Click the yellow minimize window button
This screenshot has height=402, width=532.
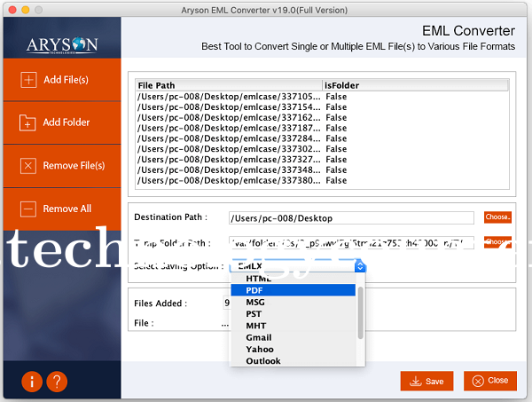[26, 10]
